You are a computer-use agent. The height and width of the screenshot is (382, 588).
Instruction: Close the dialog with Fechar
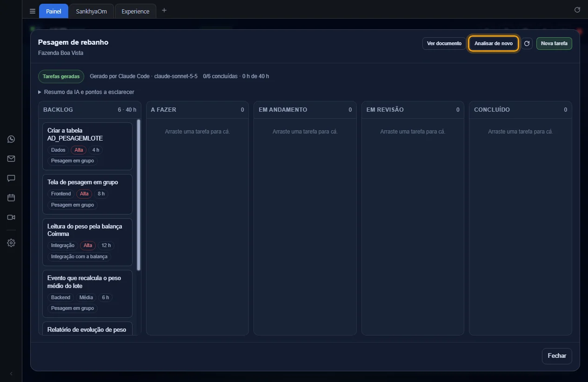point(557,356)
